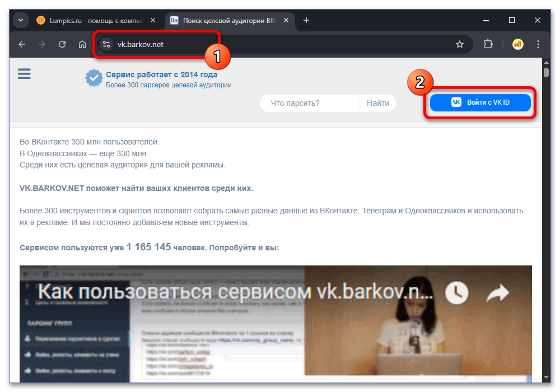Go forward to the next page
This screenshot has width=560, height=392.
pos(42,44)
